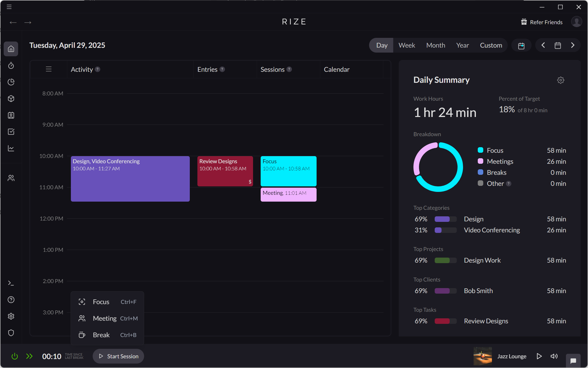The image size is (588, 368).
Task: Expand the activity list menu icon
Action: [x=48, y=69]
